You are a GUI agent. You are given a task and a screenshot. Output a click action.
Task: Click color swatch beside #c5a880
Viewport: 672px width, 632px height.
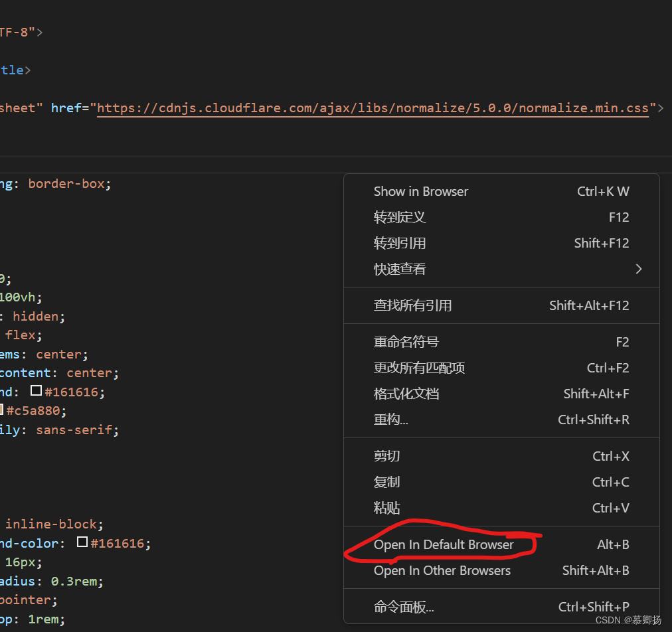1,409
